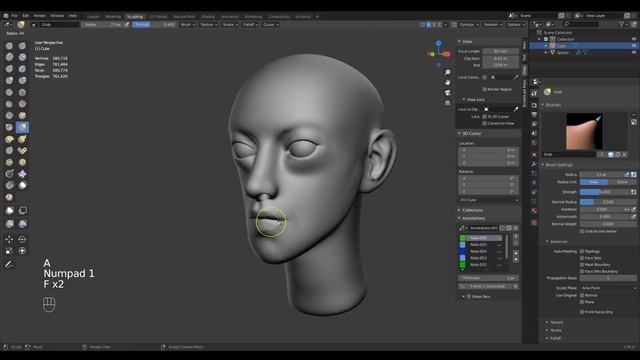
Task: Toggle visibility eye of Collection
Action: pyautogui.click(x=634, y=39)
